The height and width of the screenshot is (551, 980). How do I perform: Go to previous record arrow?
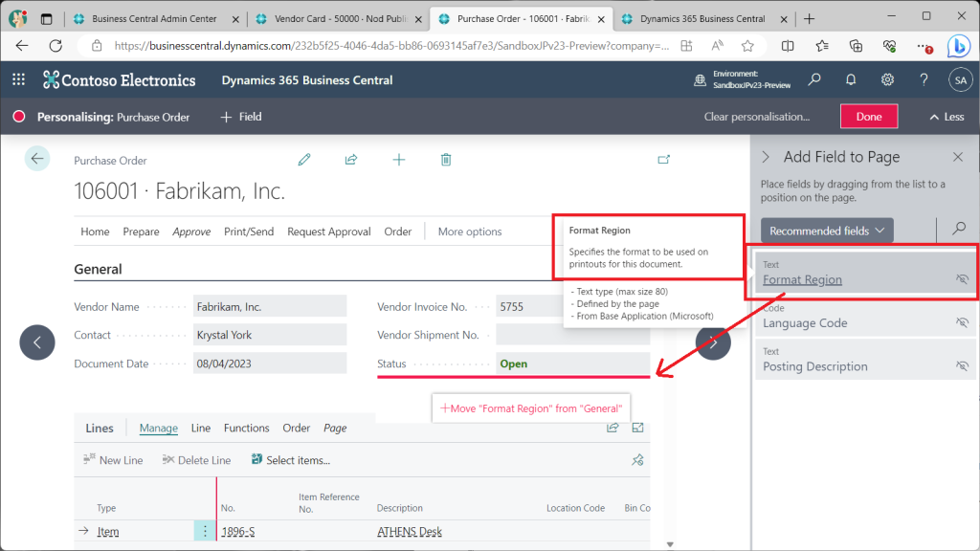(37, 342)
